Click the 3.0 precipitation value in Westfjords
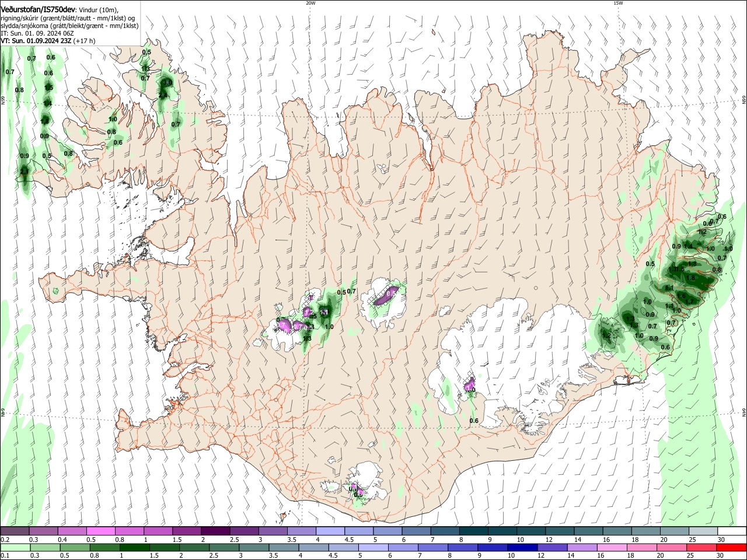The width and height of the screenshot is (747, 560). pyautogui.click(x=167, y=83)
